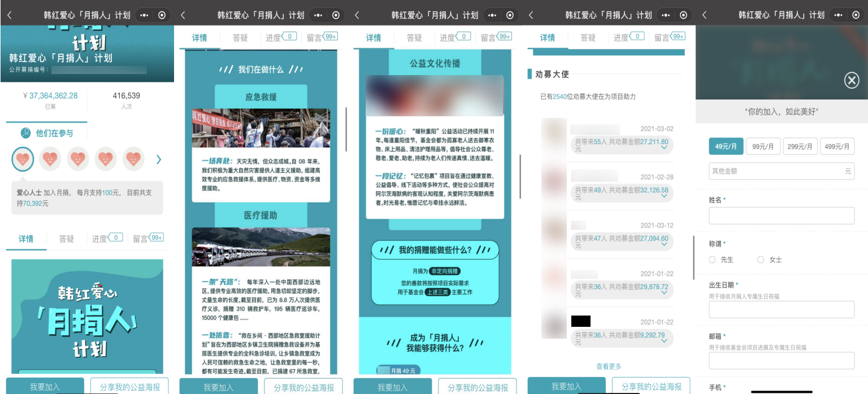
Task: Tap the 应急救援 rescue photo
Action: tap(261, 128)
